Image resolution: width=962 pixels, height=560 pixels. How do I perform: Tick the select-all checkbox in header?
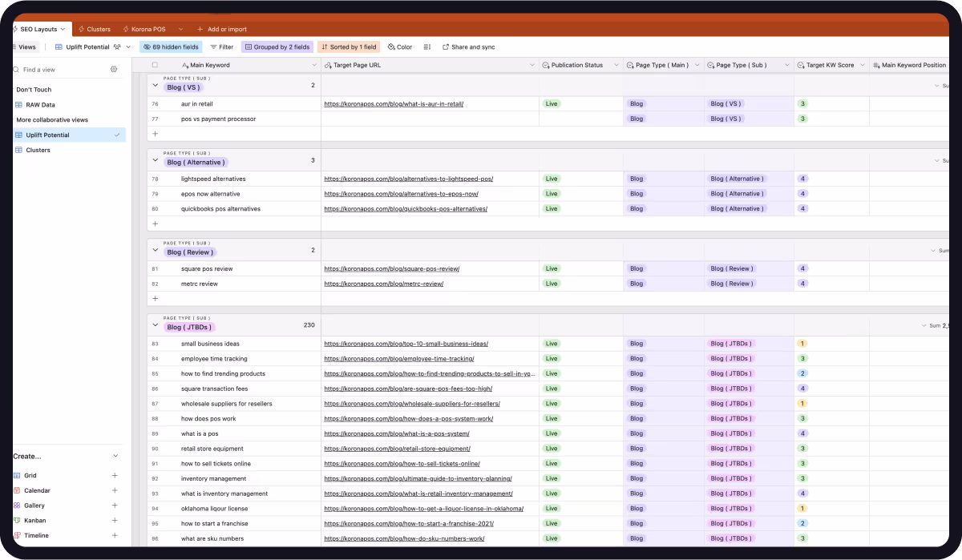coord(155,65)
